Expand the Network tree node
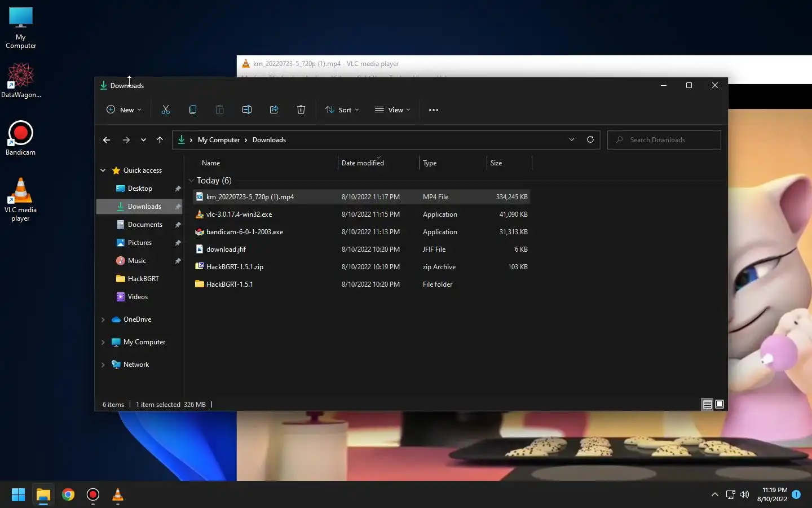 (103, 365)
